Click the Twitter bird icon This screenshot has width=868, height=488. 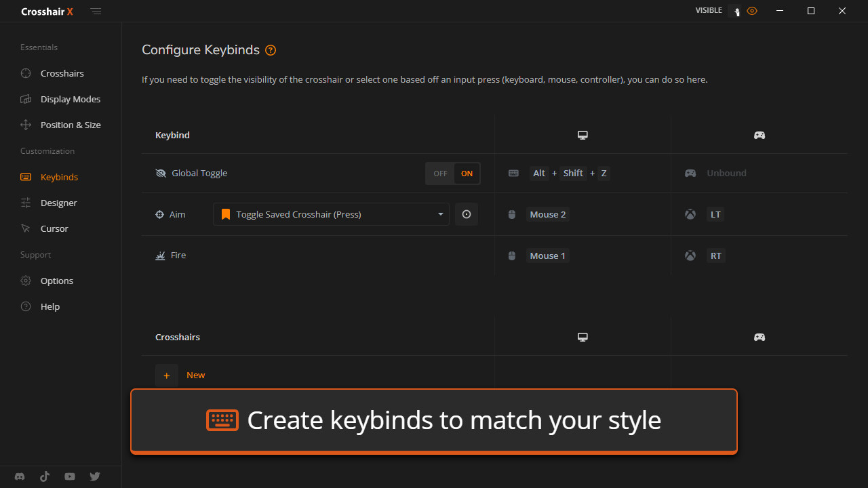pyautogui.click(x=95, y=476)
